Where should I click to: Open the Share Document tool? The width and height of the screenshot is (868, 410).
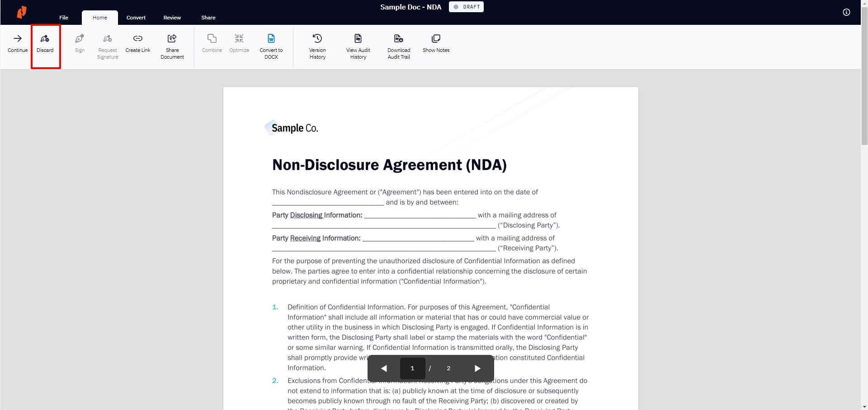pos(172,45)
